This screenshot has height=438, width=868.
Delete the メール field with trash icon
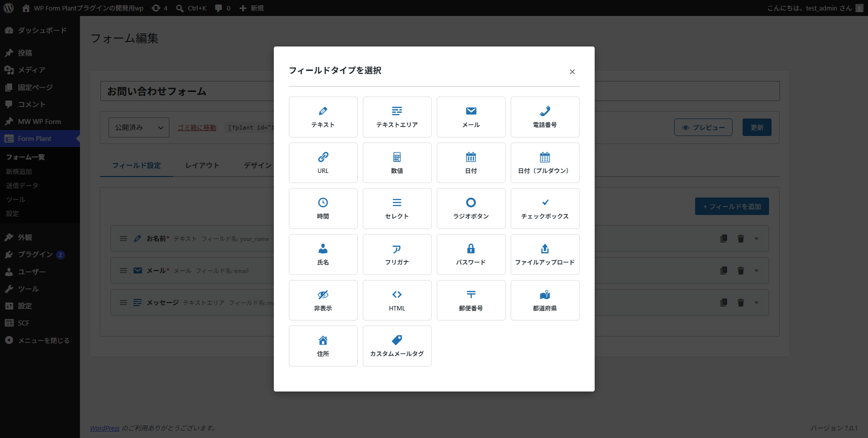[741, 270]
